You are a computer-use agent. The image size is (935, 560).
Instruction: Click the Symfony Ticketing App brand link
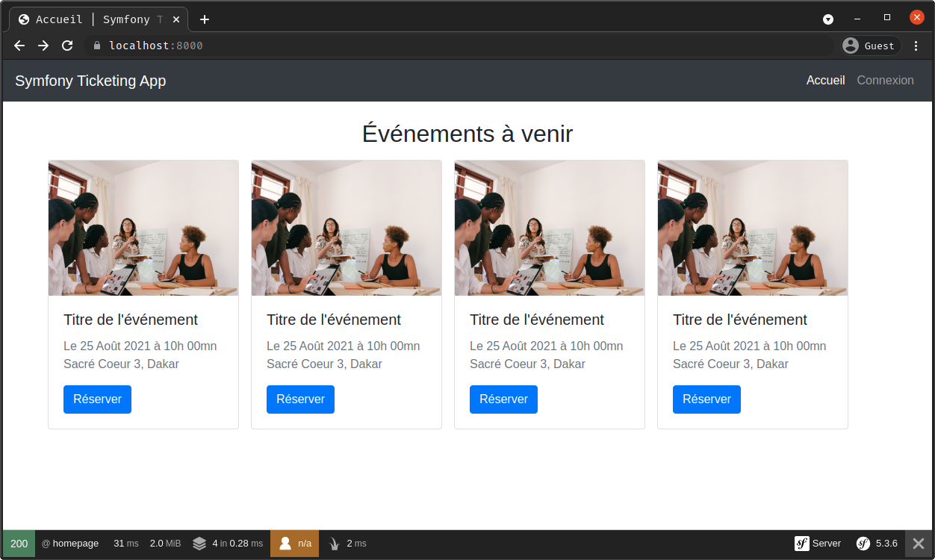pyautogui.click(x=90, y=81)
